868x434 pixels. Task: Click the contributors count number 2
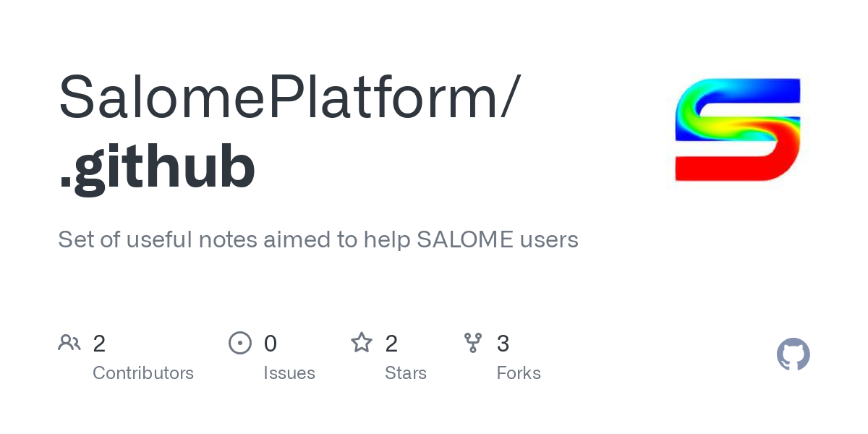coord(99,344)
